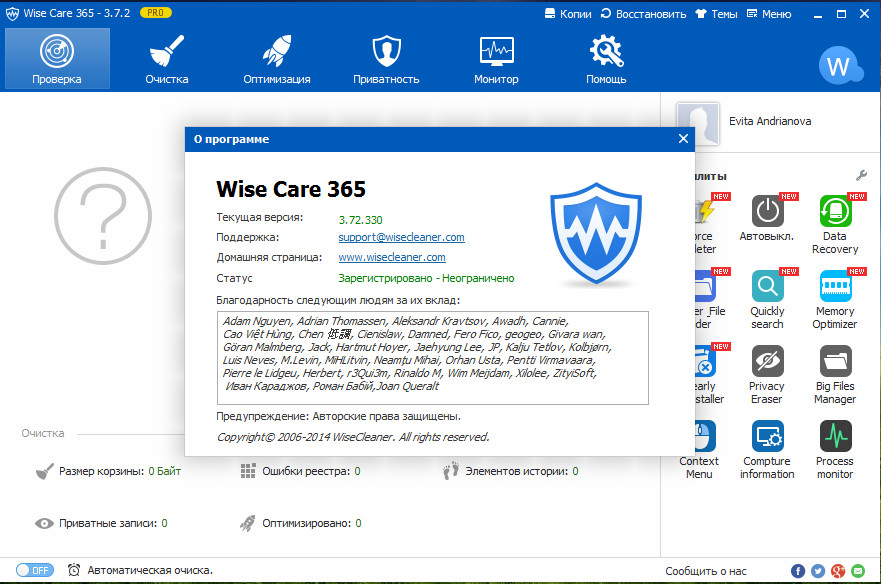Viewport: 881px width, 584px height.
Task: Open the Privacy Eraser utility
Action: click(x=767, y=374)
